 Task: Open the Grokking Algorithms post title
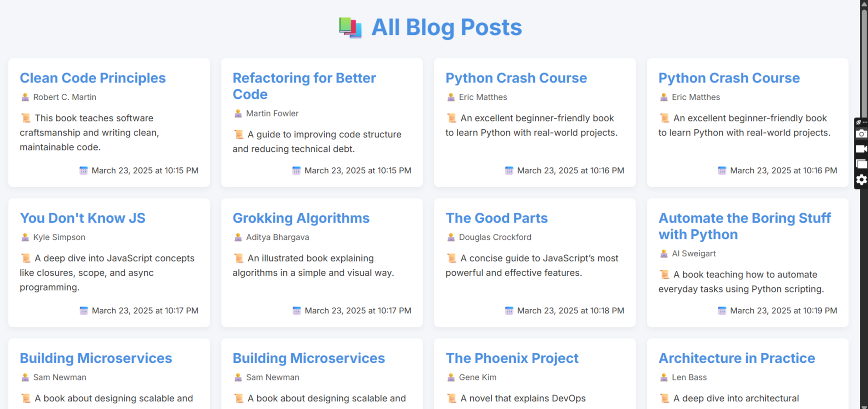(301, 218)
